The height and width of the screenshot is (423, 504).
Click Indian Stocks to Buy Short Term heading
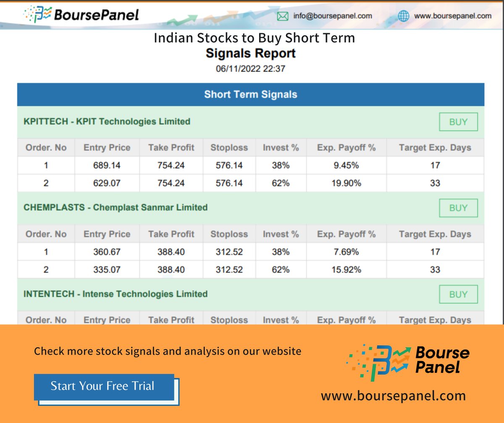(254, 38)
